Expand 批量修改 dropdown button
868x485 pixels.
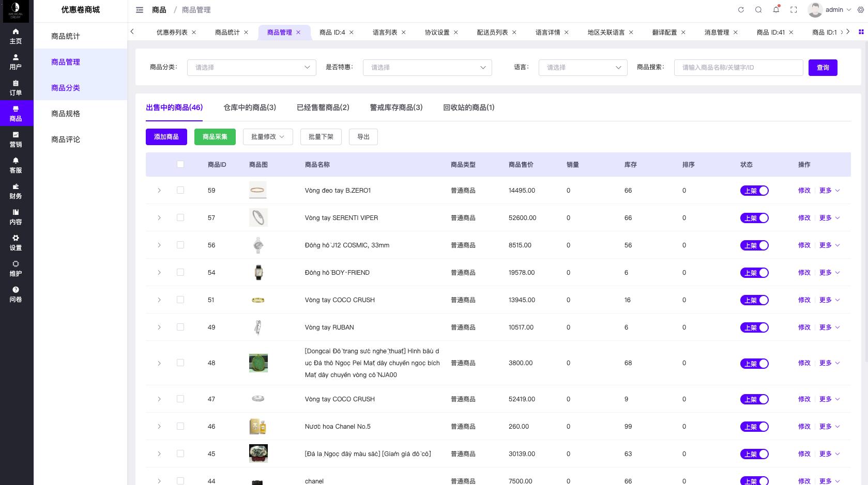pos(268,137)
